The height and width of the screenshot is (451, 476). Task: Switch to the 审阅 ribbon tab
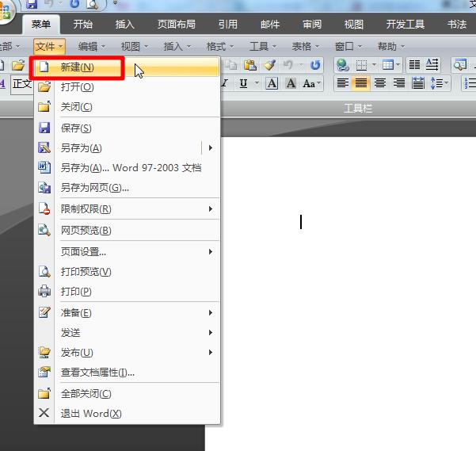[x=312, y=24]
